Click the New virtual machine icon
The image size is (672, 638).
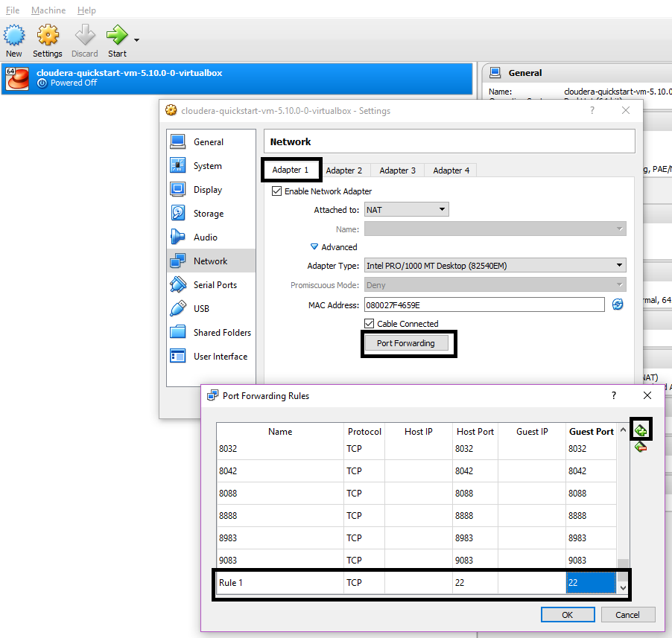(x=14, y=36)
